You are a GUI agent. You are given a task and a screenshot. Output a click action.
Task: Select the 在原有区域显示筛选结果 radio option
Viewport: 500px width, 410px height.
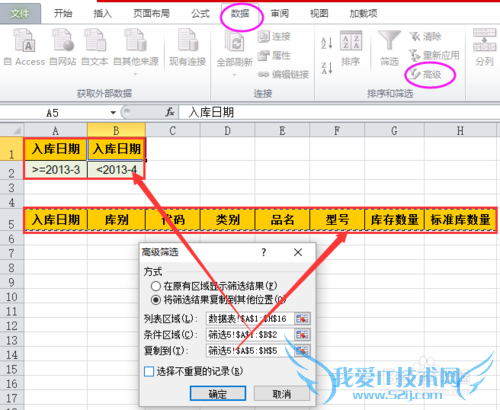[x=156, y=286]
